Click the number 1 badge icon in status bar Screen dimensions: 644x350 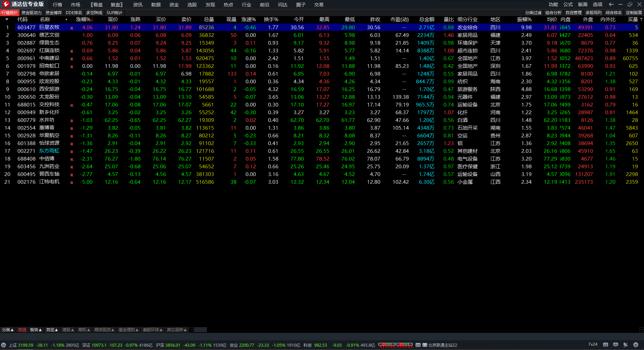pyautogui.click(x=425, y=345)
